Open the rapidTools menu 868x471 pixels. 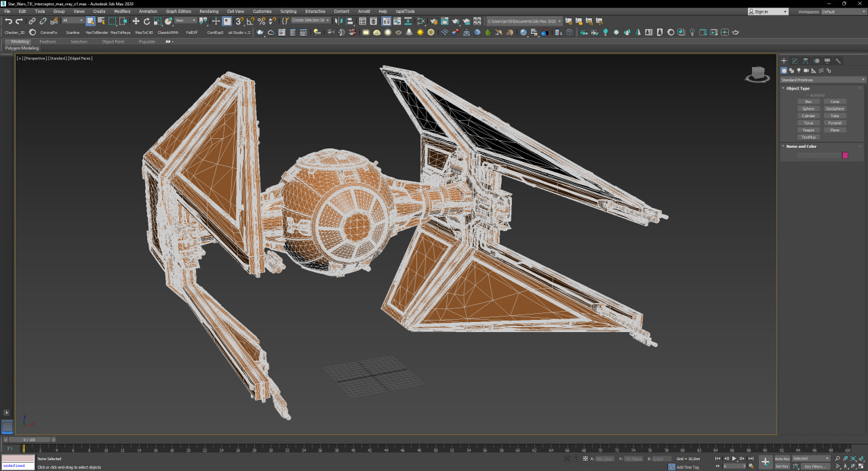[406, 12]
